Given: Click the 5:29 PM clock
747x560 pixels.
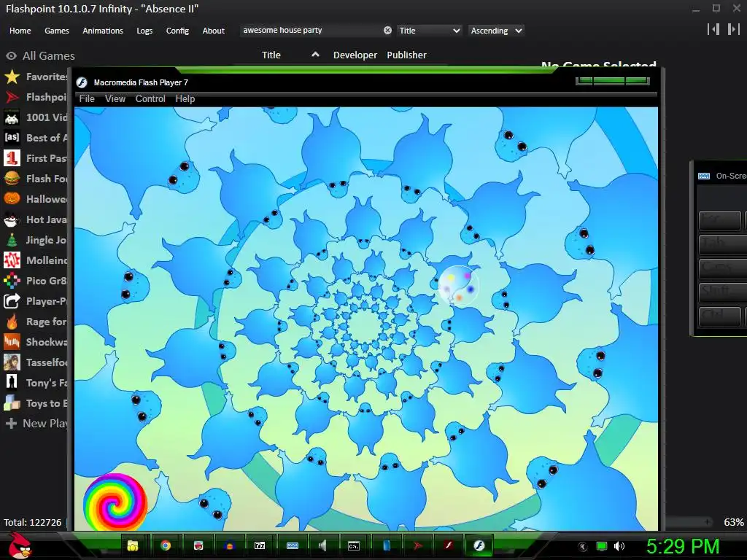Looking at the screenshot, I should click(x=682, y=546).
